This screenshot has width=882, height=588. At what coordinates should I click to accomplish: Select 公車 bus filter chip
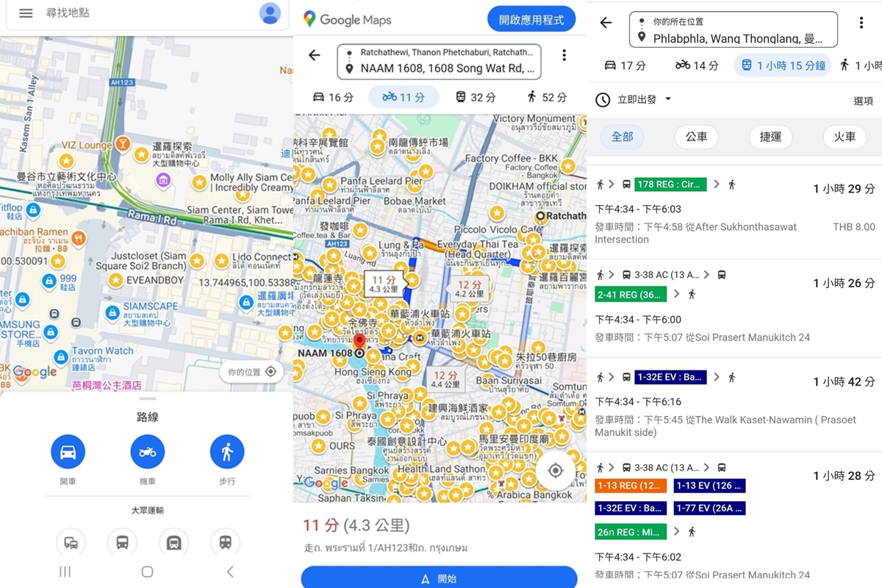click(x=696, y=137)
